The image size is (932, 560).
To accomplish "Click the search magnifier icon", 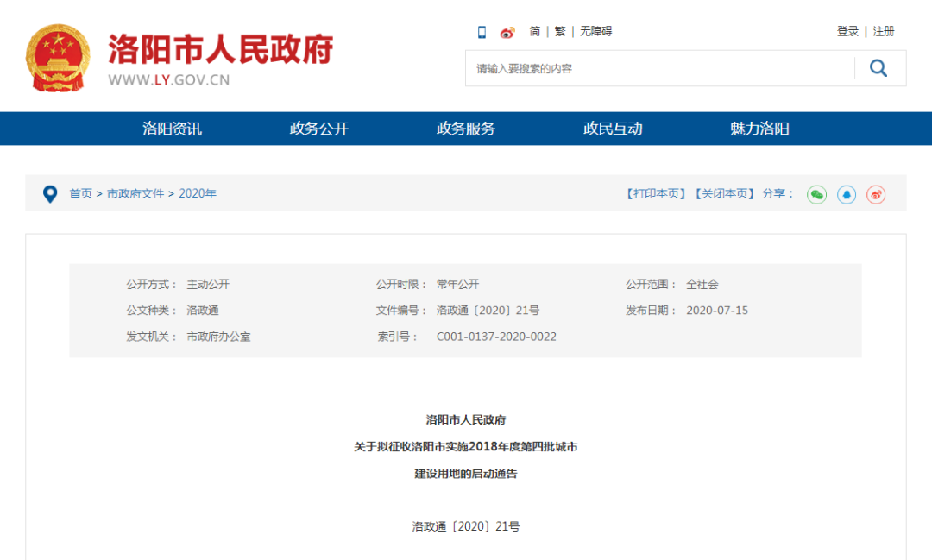I will coord(878,67).
